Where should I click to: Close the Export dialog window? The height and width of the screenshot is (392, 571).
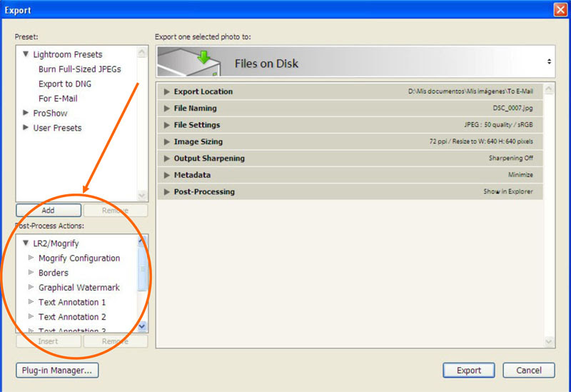click(560, 9)
